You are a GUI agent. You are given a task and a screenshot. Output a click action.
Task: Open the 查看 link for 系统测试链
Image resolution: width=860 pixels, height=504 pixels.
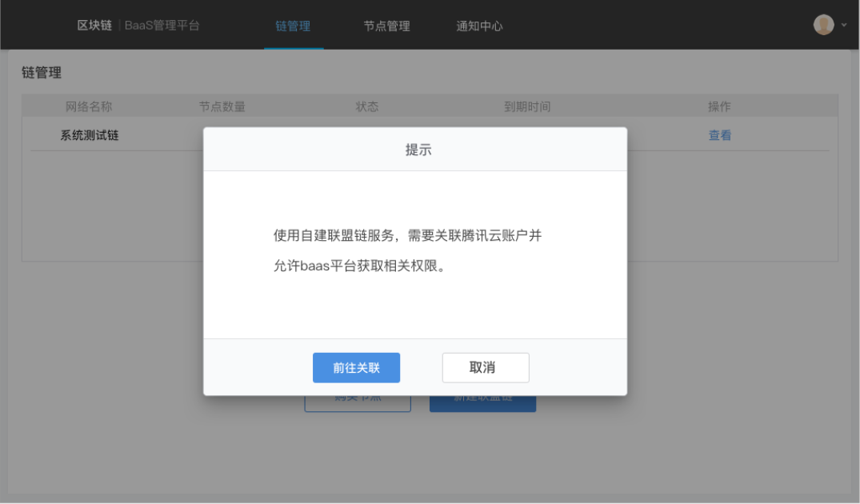pyautogui.click(x=719, y=135)
